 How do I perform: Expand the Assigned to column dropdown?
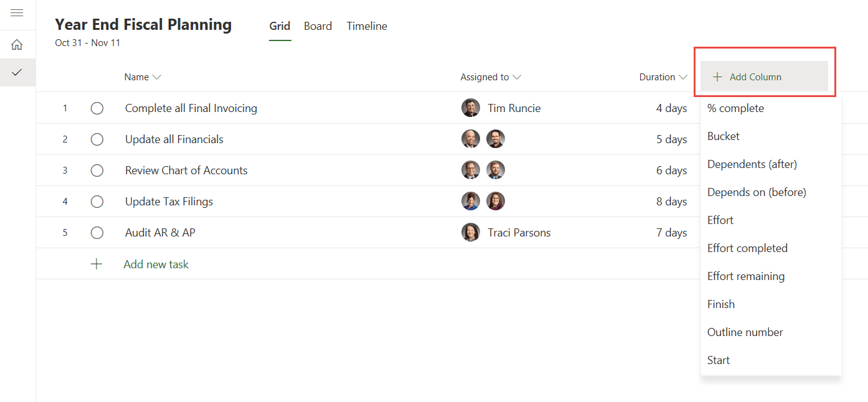click(517, 77)
